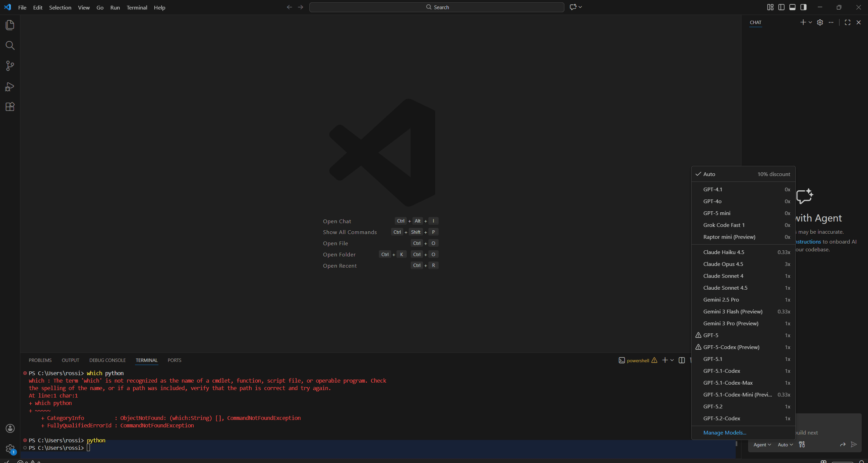The image size is (868, 463).
Task: Open the Source Control view
Action: pos(10,66)
